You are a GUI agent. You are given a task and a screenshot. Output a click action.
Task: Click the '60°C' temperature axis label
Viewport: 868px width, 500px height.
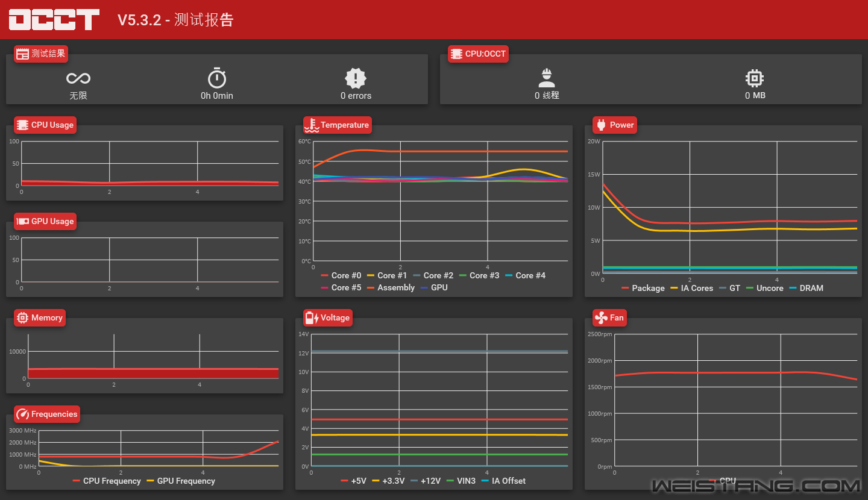[305, 142]
